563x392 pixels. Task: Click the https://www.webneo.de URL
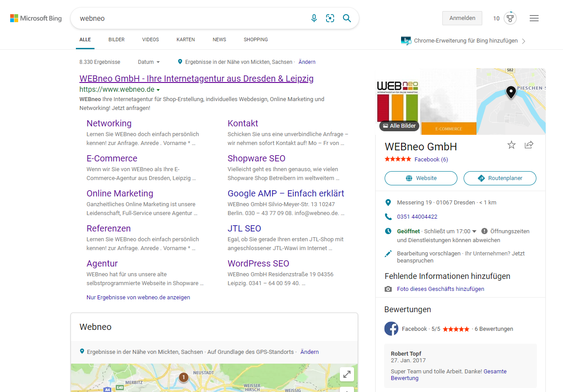[117, 90]
